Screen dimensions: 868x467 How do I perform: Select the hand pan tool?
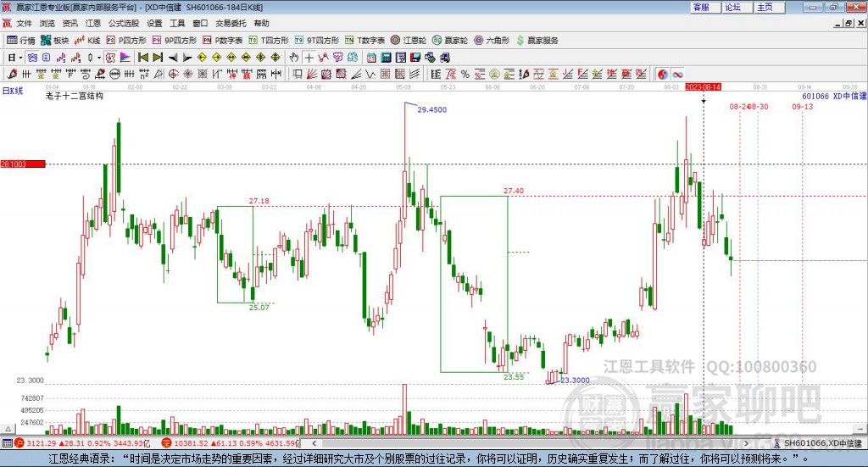[294, 58]
